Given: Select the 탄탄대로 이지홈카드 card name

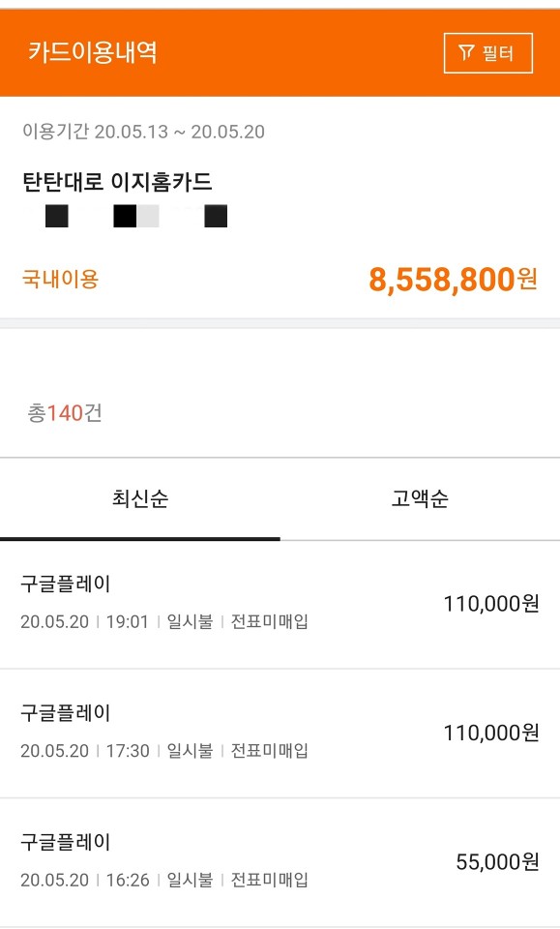Looking at the screenshot, I should (x=117, y=181).
